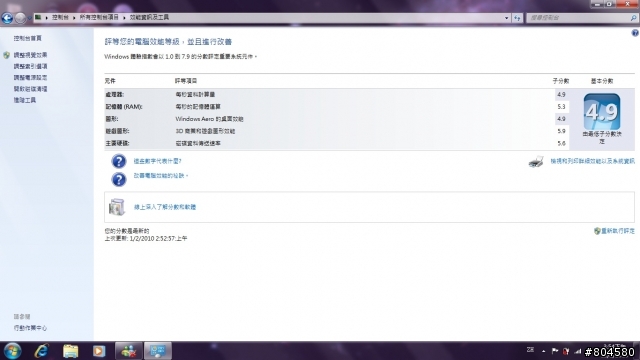Viewport: 640px width, 360px height.
Task: Go back with the blue Back arrow
Action: [7, 18]
